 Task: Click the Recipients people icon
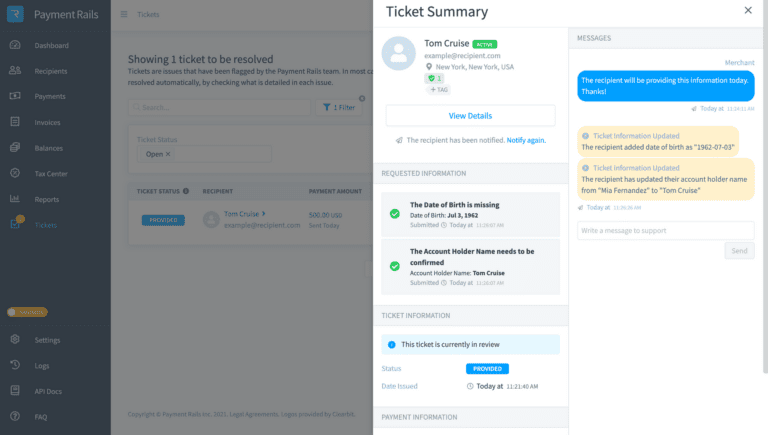pos(15,71)
